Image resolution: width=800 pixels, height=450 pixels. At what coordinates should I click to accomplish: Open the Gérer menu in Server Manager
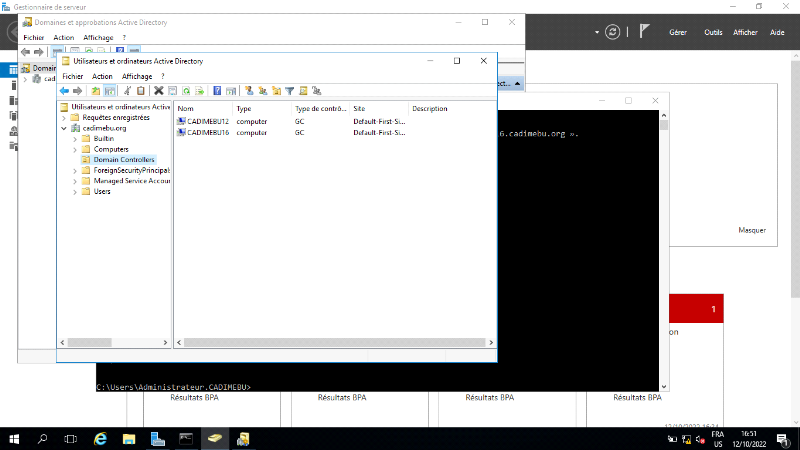pos(677,32)
